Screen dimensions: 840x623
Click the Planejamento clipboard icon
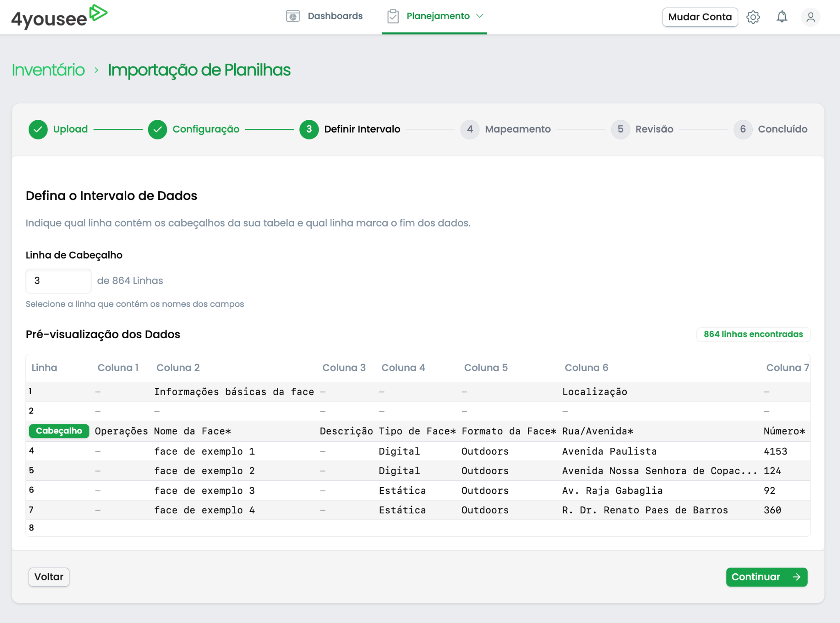(x=393, y=16)
